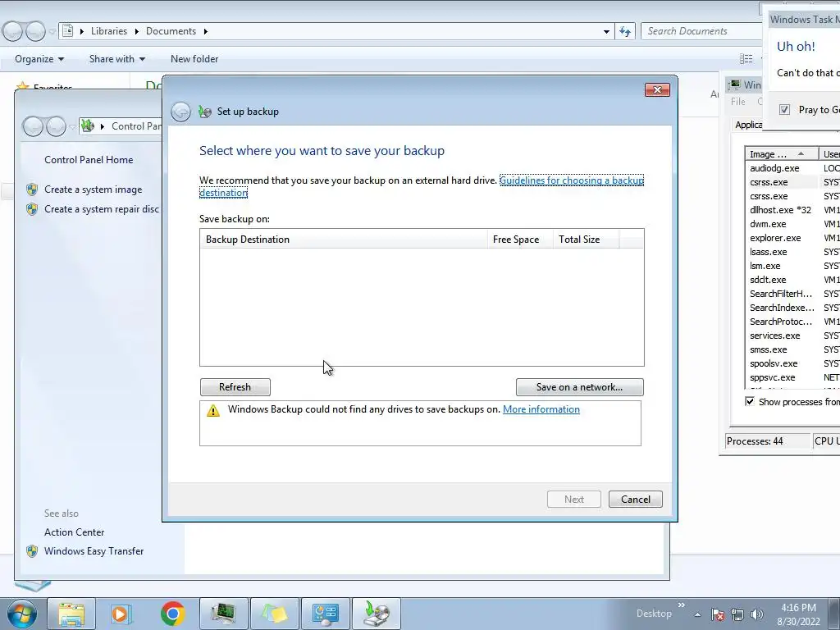
Task: Select sdclt.exe process row
Action: 793,280
